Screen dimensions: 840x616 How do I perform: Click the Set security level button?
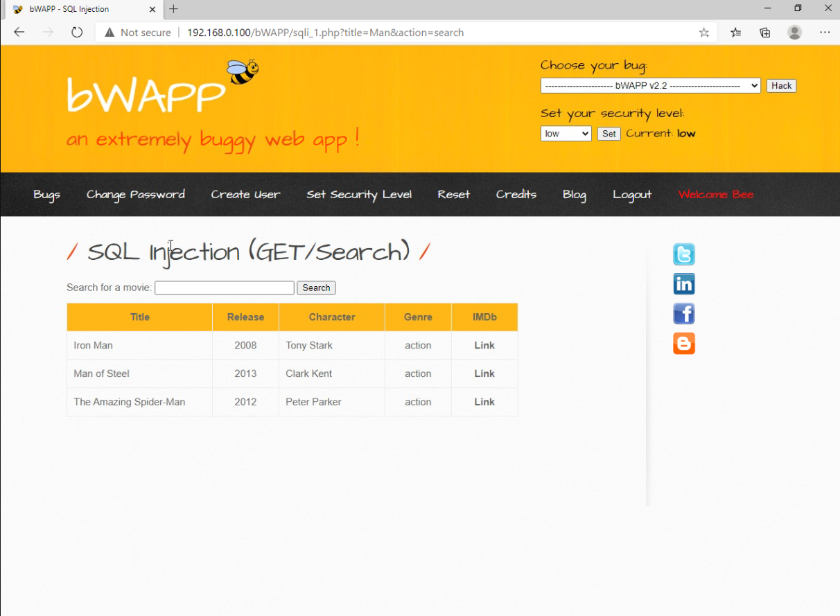(609, 134)
